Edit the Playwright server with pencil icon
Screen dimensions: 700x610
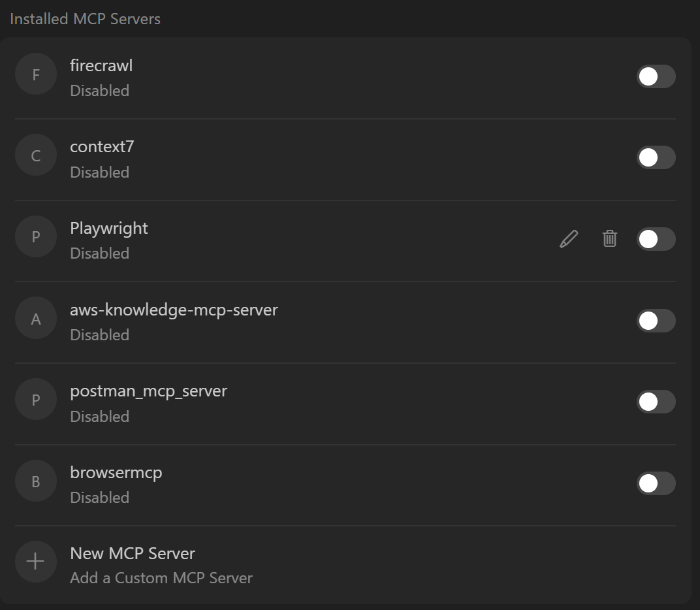point(569,239)
